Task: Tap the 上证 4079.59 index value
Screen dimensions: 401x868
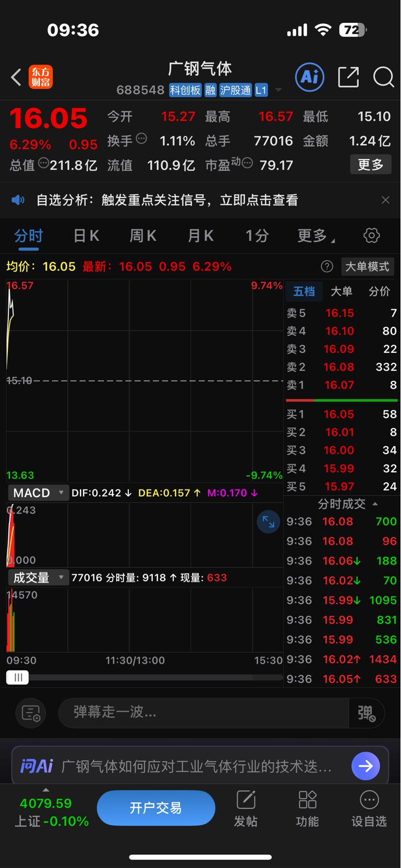Action: coord(46,803)
